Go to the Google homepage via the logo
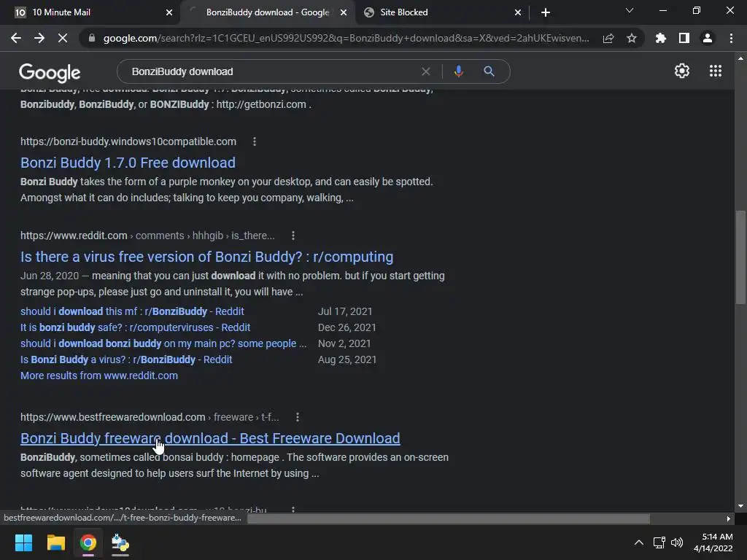This screenshot has width=747, height=560. point(50,72)
